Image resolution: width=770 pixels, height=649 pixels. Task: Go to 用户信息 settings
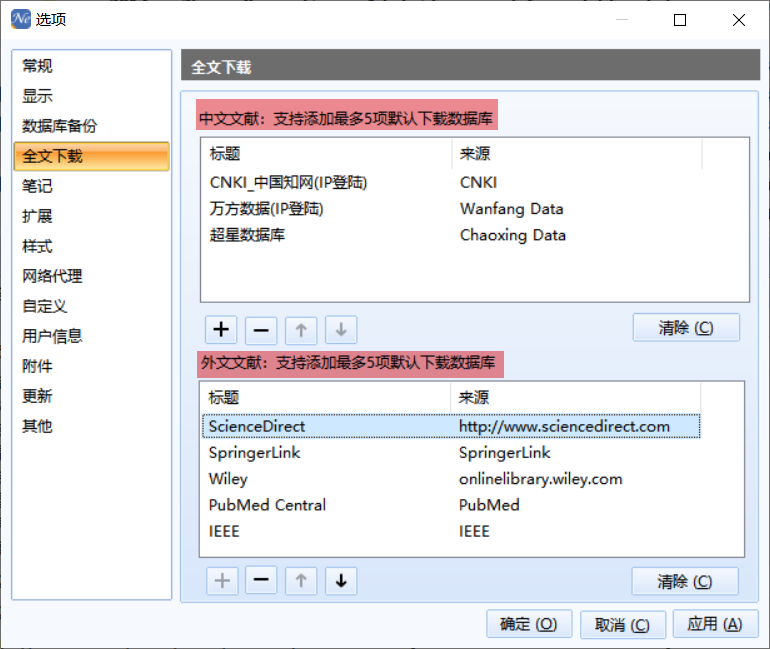pyautogui.click(x=91, y=336)
